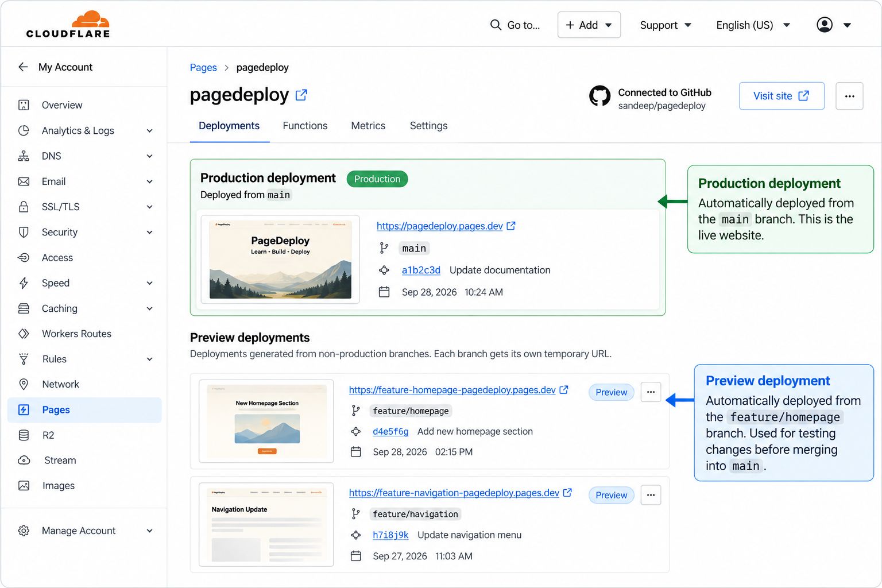This screenshot has height=588, width=882.
Task: Switch to the Deployments tab
Action: point(229,126)
